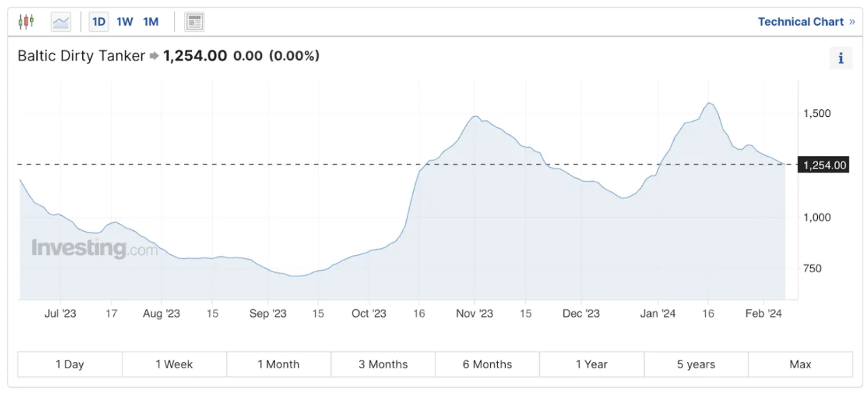This screenshot has height=394, width=868.
Task: Show the 6 Months range
Action: 488,364
